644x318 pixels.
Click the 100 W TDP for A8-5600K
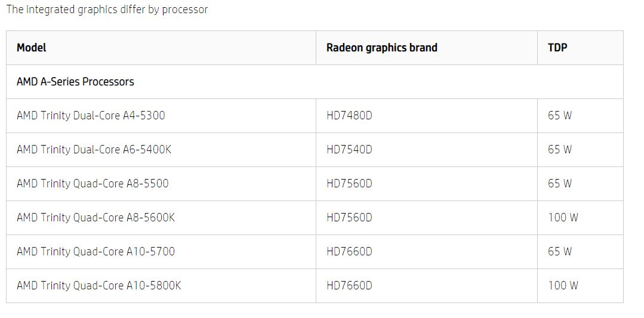[563, 218]
